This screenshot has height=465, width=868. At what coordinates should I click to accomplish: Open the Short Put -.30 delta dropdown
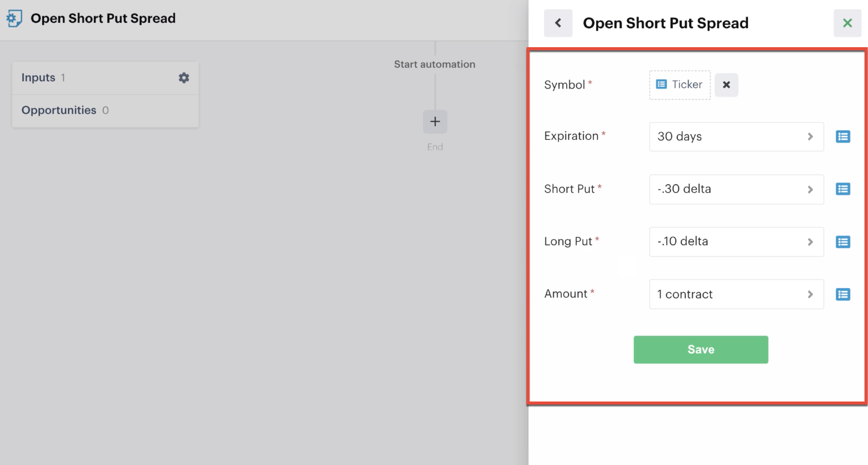[737, 189]
